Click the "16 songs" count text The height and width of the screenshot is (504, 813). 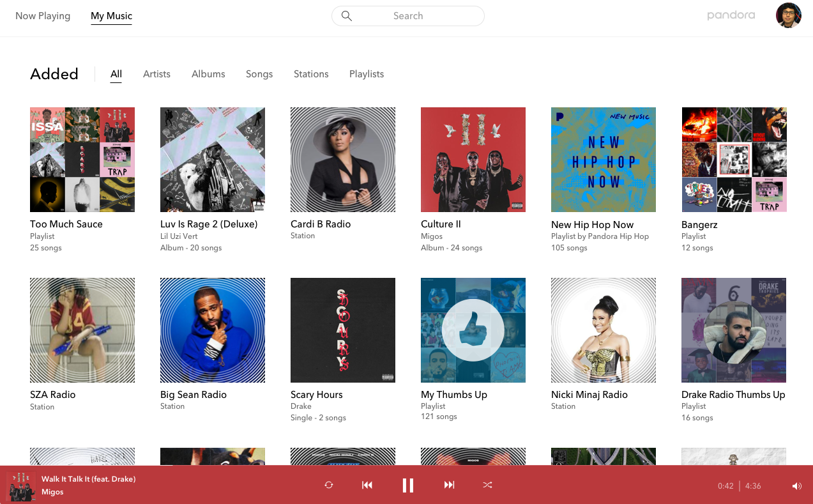click(697, 418)
